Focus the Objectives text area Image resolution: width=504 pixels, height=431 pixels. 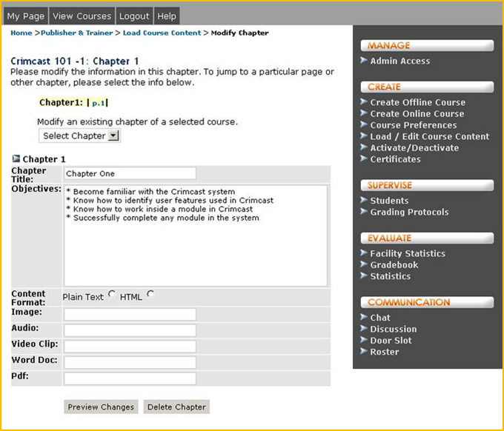(196, 235)
